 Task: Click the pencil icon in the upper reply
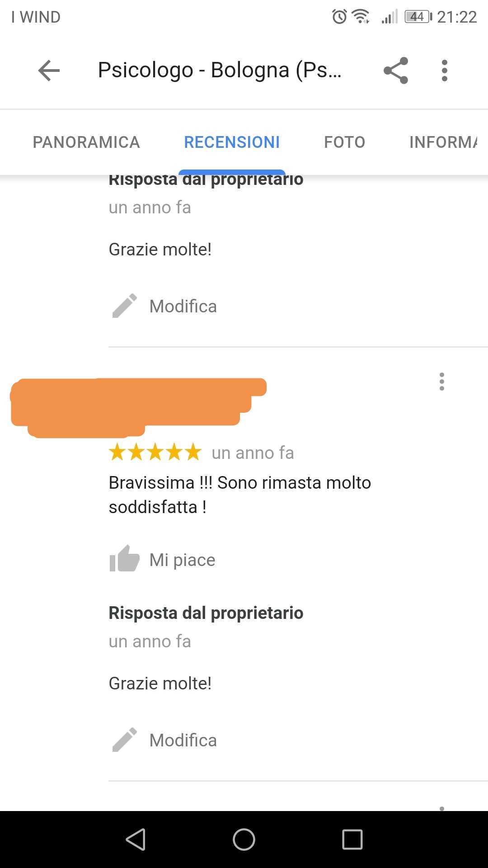(124, 306)
